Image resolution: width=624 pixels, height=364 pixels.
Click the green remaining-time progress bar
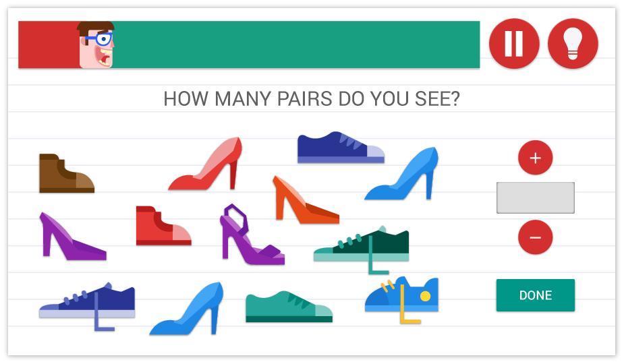tap(296, 44)
